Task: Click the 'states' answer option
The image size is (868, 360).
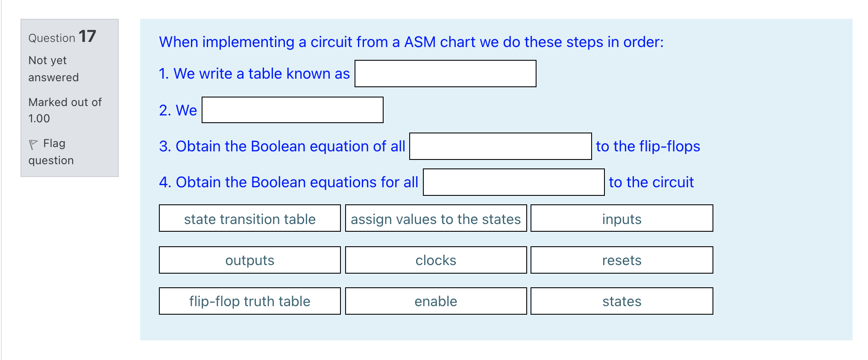Action: pos(622,301)
